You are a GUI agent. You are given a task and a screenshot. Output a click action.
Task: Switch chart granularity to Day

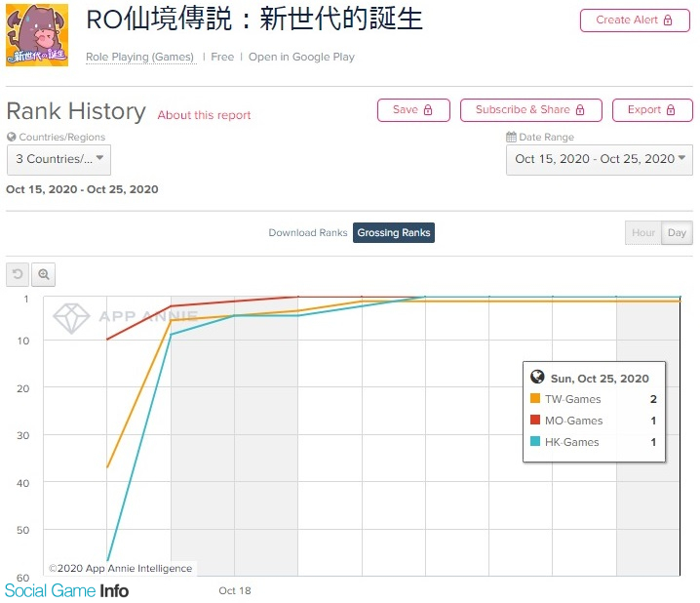tap(677, 233)
